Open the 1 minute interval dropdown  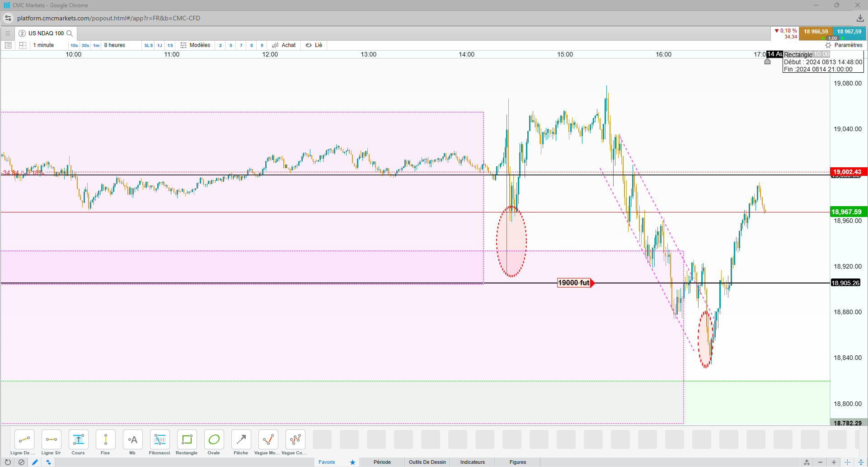pyautogui.click(x=43, y=45)
